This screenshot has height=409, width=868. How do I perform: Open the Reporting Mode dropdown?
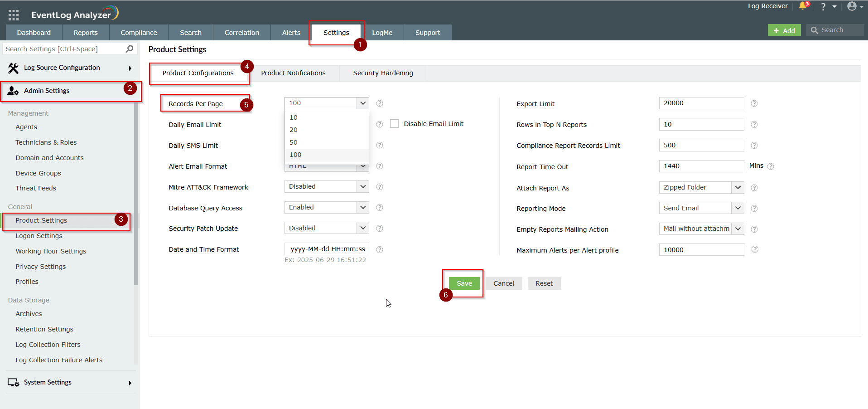[x=701, y=208]
